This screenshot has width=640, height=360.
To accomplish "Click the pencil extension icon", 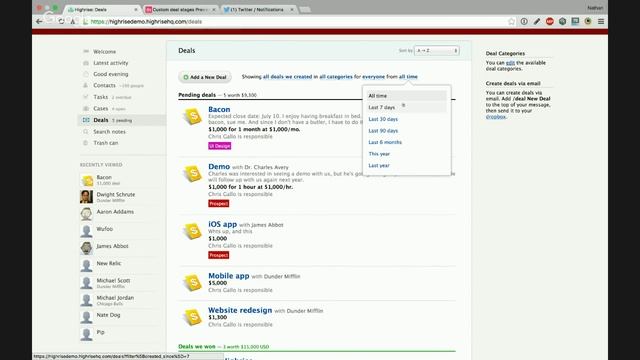I will click(x=537, y=22).
